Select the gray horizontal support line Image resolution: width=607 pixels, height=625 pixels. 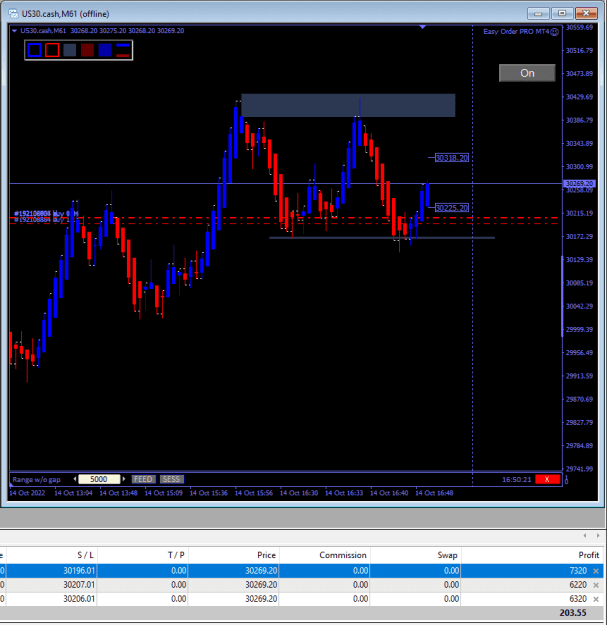tap(382, 238)
